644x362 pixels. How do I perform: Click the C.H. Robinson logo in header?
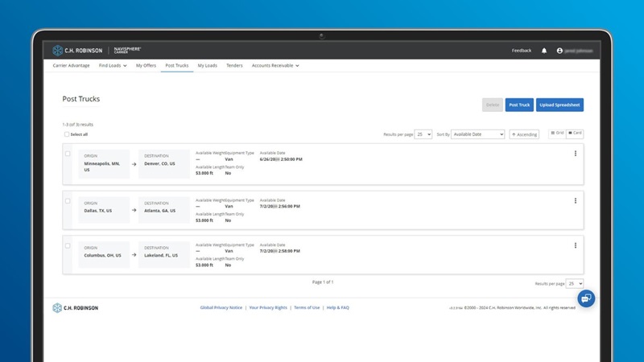(77, 50)
